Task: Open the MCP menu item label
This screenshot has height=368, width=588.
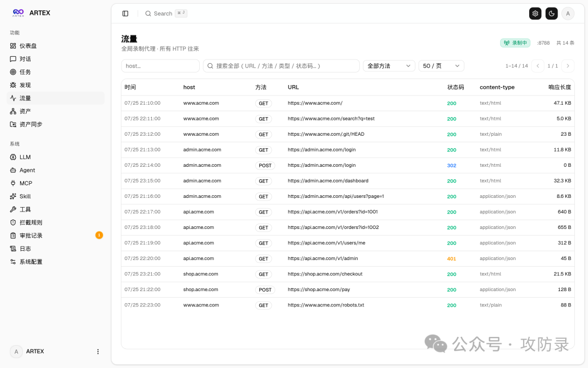Action: point(26,183)
